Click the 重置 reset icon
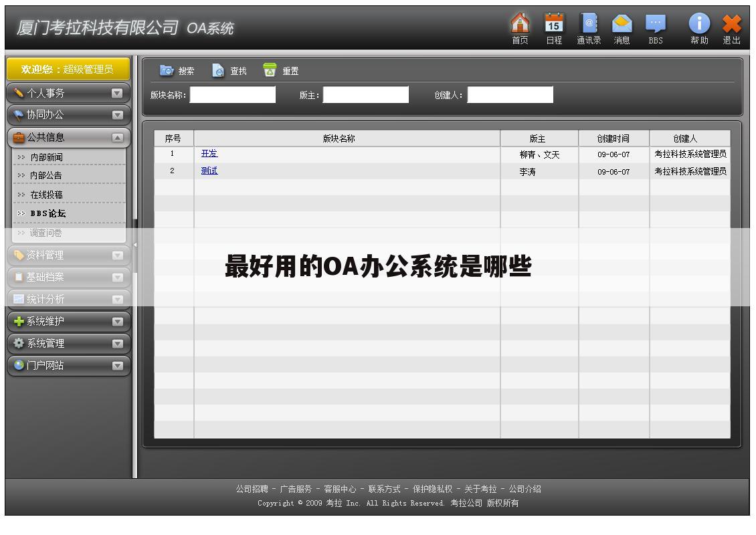The height and width of the screenshot is (535, 756). (281, 70)
